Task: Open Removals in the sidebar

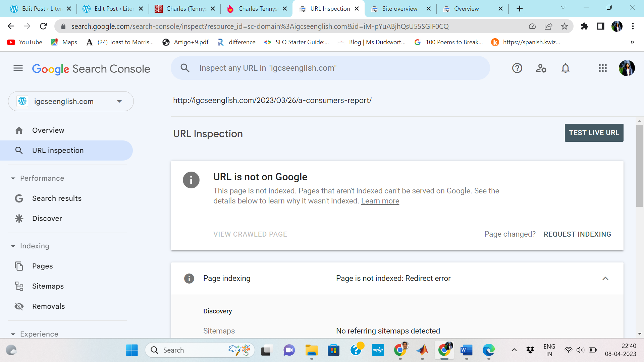Action: [48, 306]
